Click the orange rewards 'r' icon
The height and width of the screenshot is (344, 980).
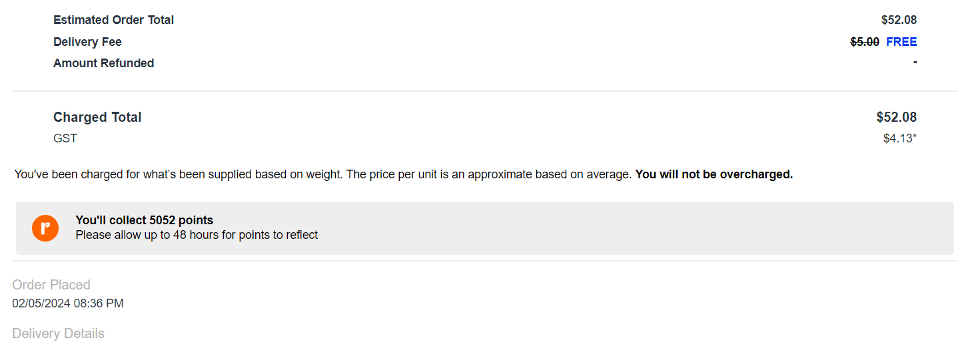[45, 228]
